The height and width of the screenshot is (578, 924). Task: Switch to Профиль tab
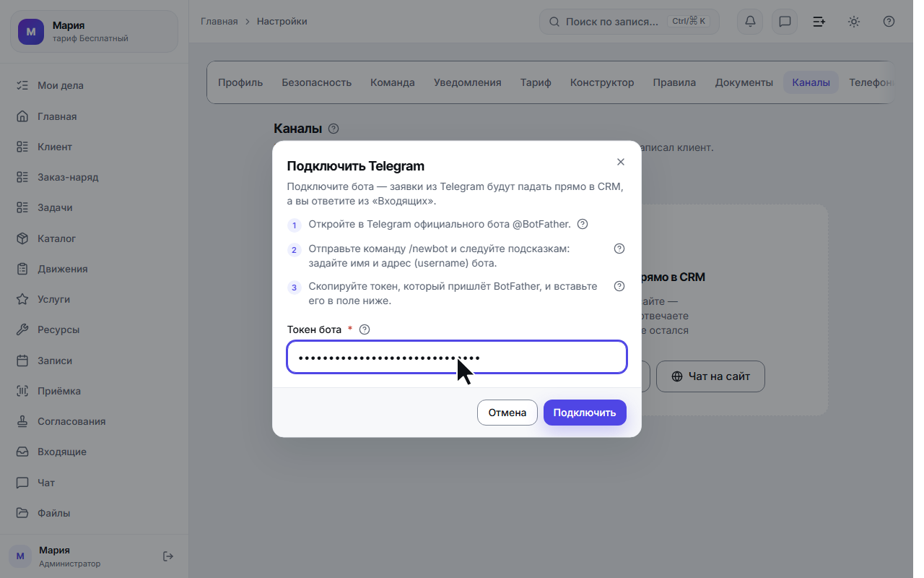pyautogui.click(x=240, y=82)
